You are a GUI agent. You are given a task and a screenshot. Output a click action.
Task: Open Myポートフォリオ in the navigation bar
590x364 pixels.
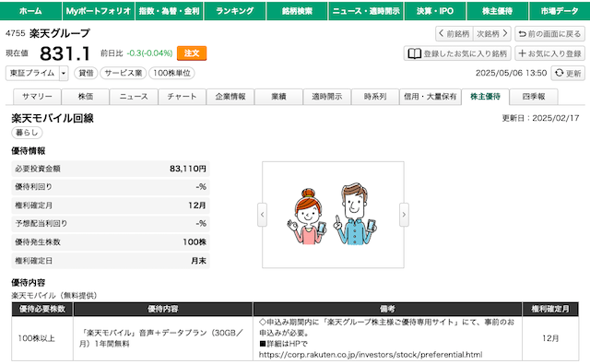99,11
